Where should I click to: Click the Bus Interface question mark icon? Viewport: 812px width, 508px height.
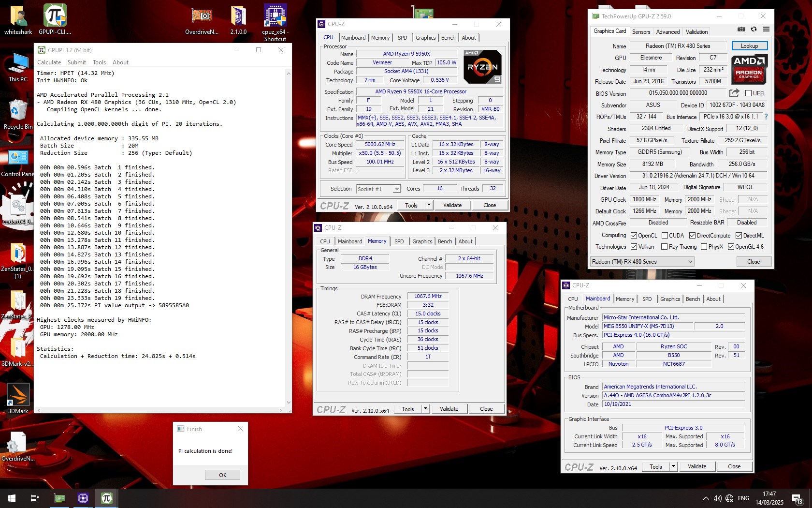coord(766,117)
